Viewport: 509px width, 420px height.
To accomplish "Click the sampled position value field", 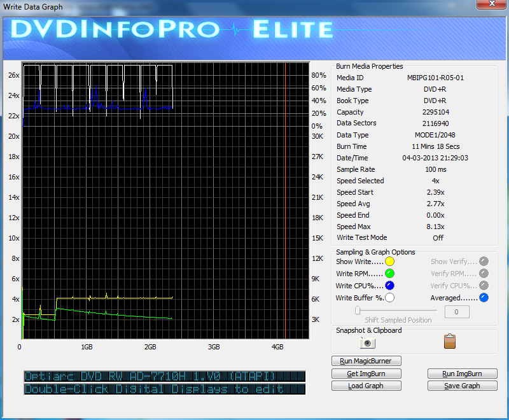I will click(457, 312).
